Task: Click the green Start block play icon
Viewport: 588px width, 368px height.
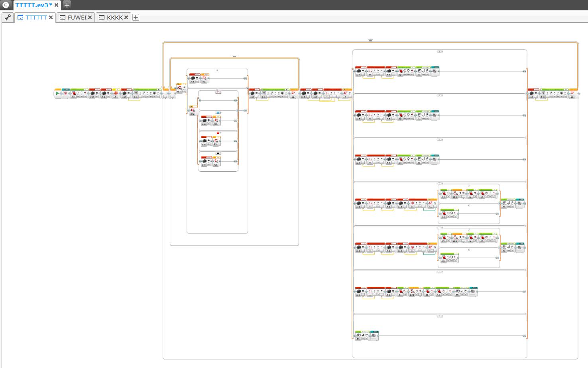Action: [x=57, y=94]
